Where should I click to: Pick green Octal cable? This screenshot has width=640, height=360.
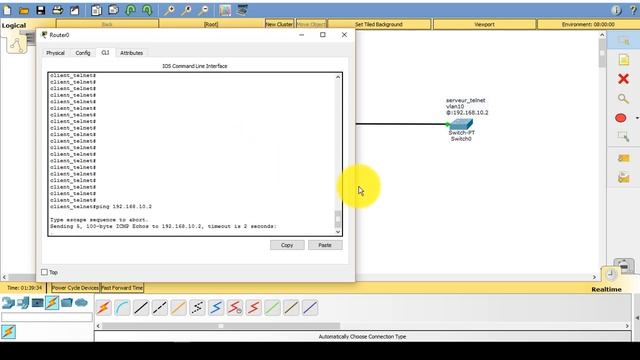[272, 308]
